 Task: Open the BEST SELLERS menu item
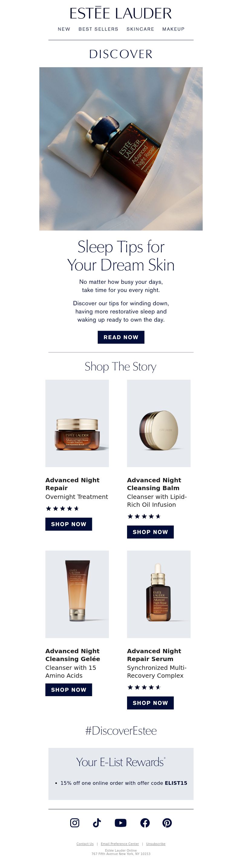tap(98, 29)
